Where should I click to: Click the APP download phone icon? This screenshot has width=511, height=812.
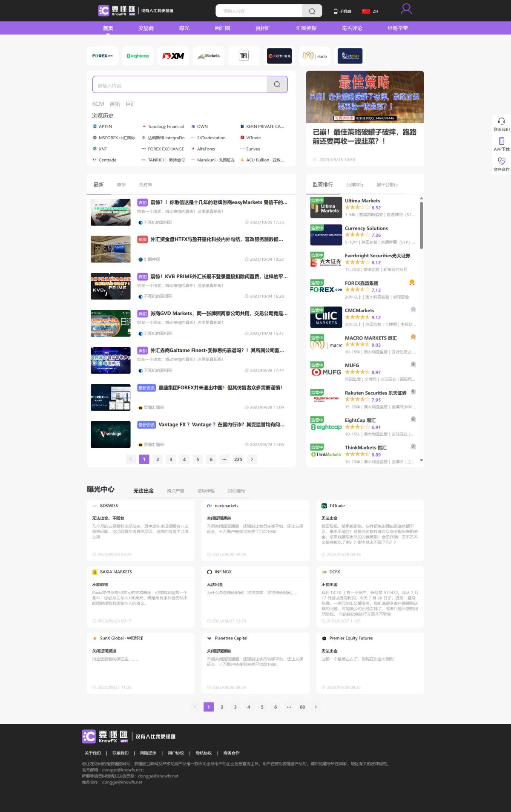pos(501,141)
